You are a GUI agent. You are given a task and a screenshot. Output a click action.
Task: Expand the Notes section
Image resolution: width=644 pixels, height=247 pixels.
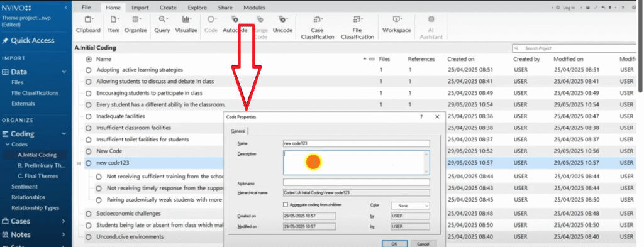click(x=64, y=234)
